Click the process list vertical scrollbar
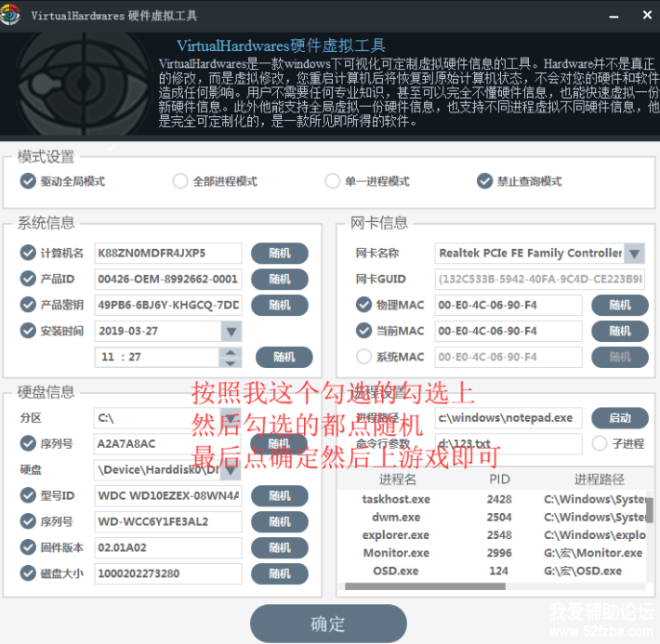The height and width of the screenshot is (644, 660). (650, 510)
